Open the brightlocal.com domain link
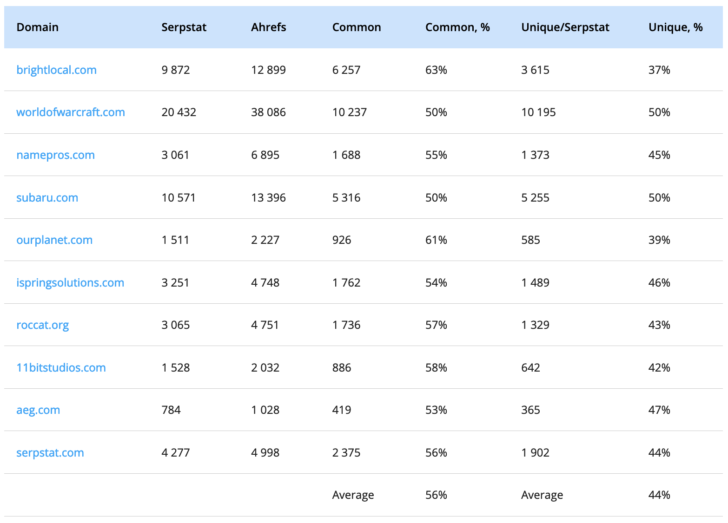This screenshot has width=728, height=523. (56, 70)
